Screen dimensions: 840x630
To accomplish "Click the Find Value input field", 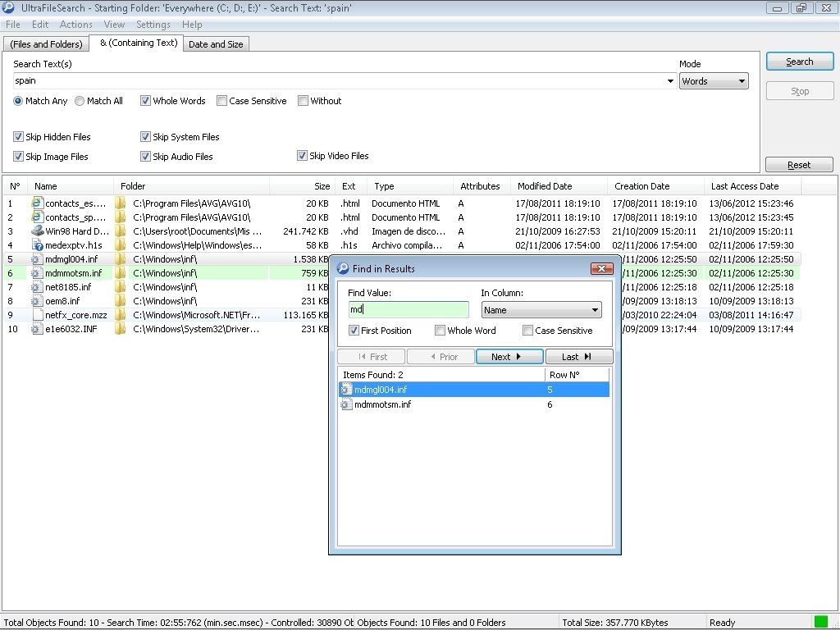I will tap(409, 309).
